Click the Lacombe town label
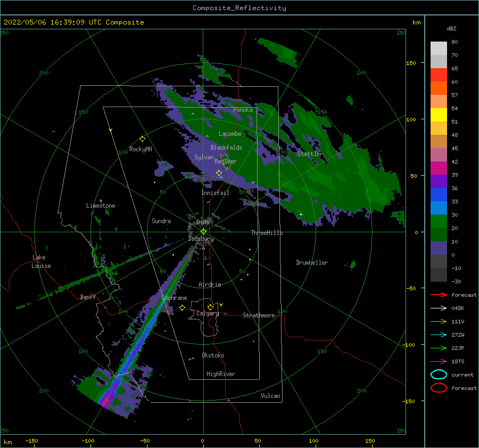 click(x=230, y=134)
